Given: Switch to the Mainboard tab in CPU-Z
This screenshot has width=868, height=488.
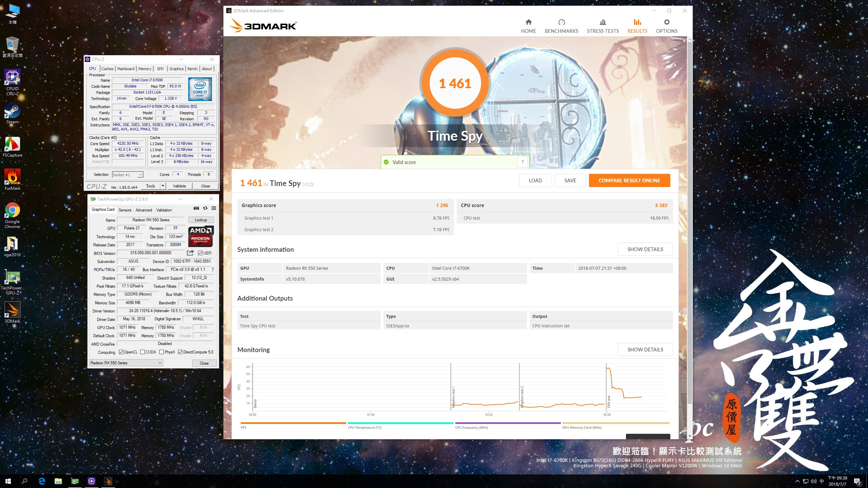Looking at the screenshot, I should pos(126,69).
